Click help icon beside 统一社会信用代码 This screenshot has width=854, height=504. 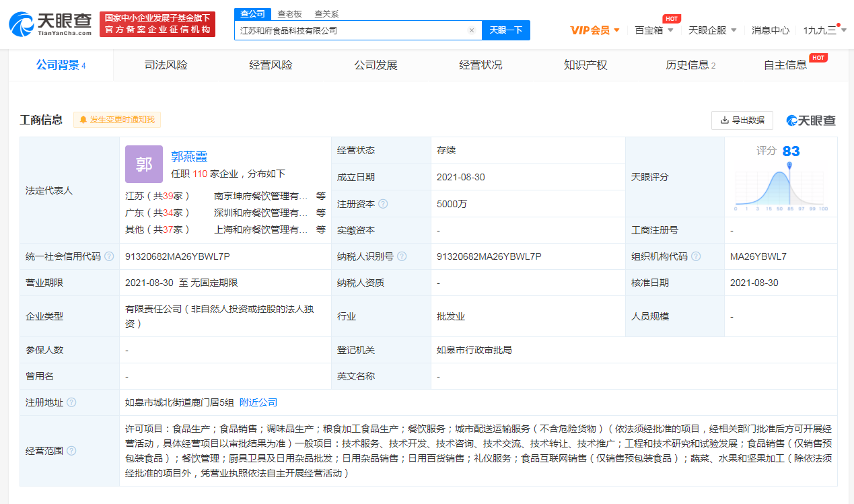[109, 256]
